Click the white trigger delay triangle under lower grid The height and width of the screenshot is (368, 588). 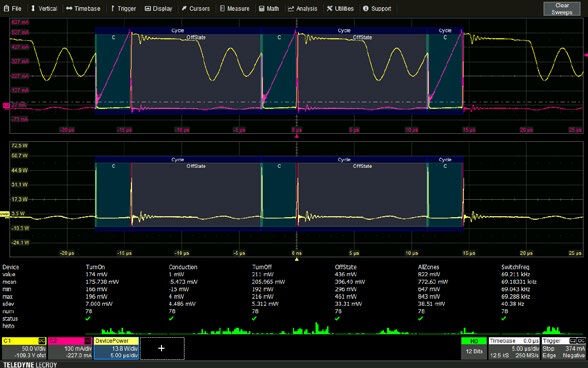point(297,259)
